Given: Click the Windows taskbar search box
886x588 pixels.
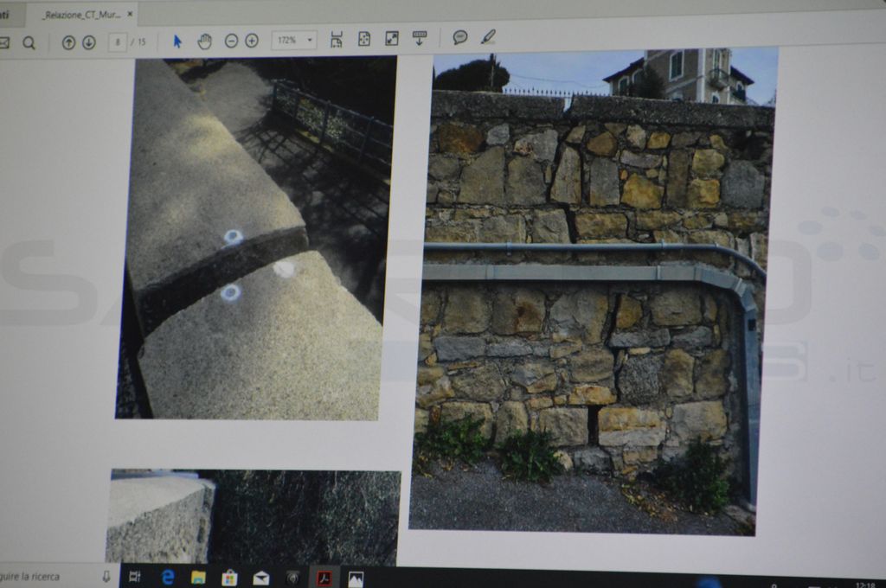Looking at the screenshot, I should pos(52,576).
